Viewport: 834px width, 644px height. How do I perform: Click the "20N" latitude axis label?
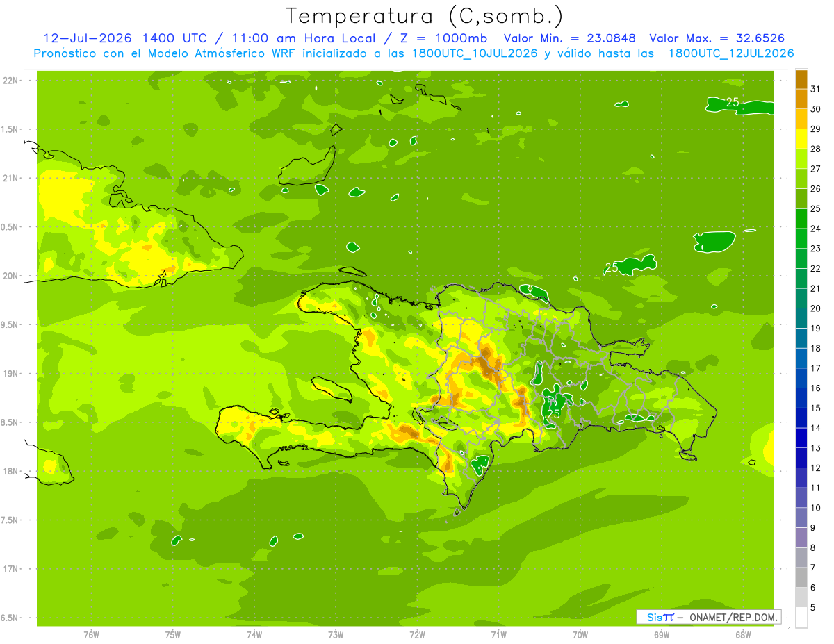10,276
